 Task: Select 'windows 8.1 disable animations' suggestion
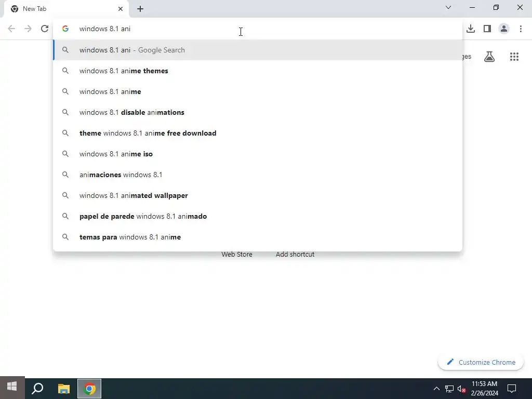(x=258, y=112)
